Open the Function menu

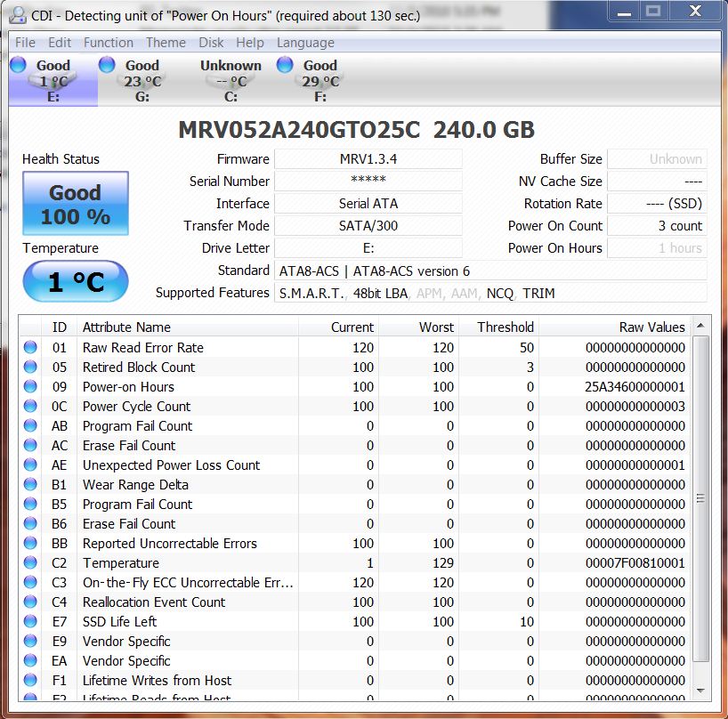click(108, 43)
